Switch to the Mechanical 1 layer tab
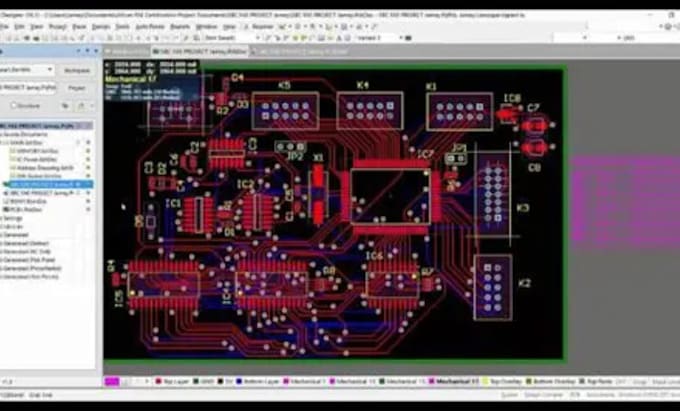 (304, 382)
